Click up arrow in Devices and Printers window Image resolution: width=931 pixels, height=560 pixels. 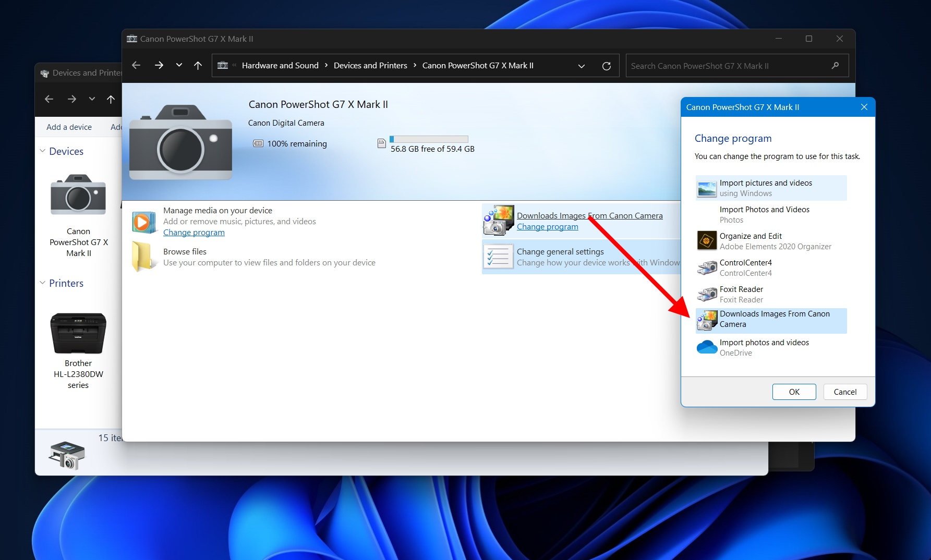111,99
